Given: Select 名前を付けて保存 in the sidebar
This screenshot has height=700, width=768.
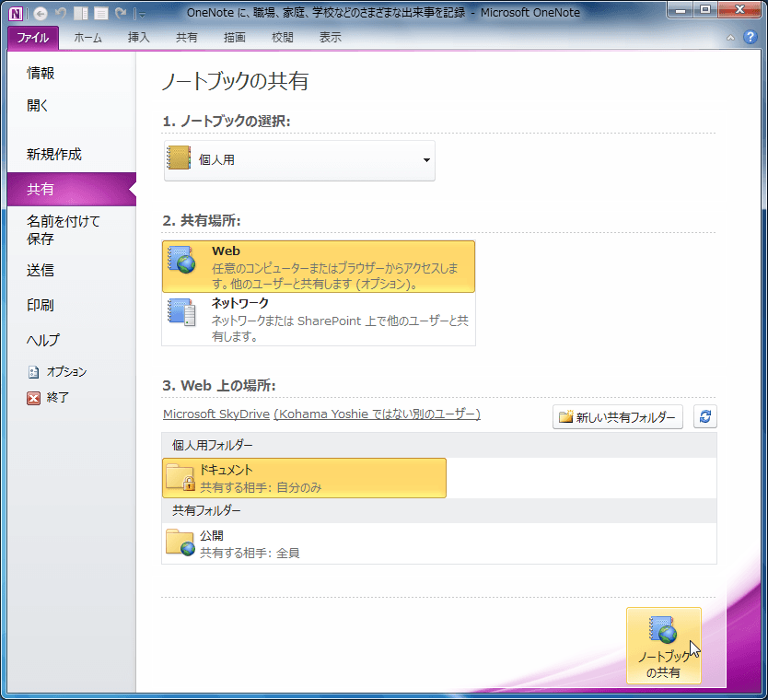Looking at the screenshot, I should click(x=72, y=230).
